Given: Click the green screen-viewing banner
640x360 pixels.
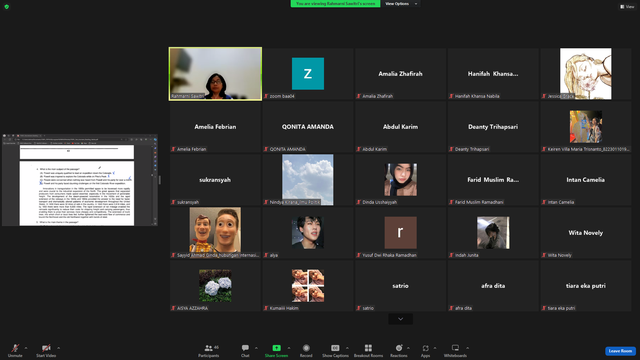Looking at the screenshot, I should (x=335, y=4).
